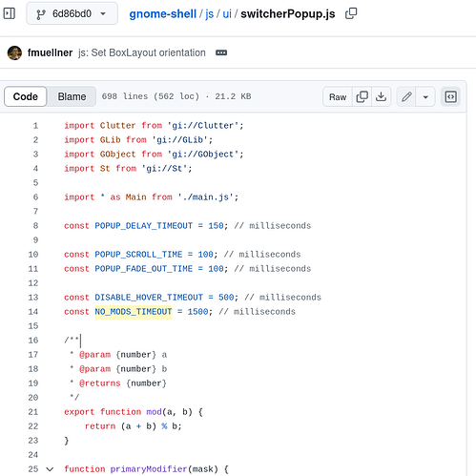Open fmuellner's profile link
This screenshot has width=476, height=476.
click(50, 52)
